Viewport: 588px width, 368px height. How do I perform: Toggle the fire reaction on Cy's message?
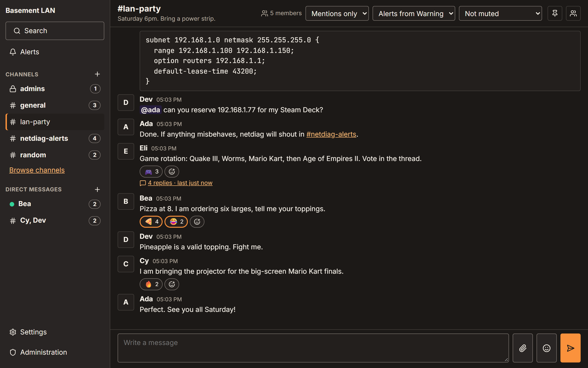(x=151, y=284)
